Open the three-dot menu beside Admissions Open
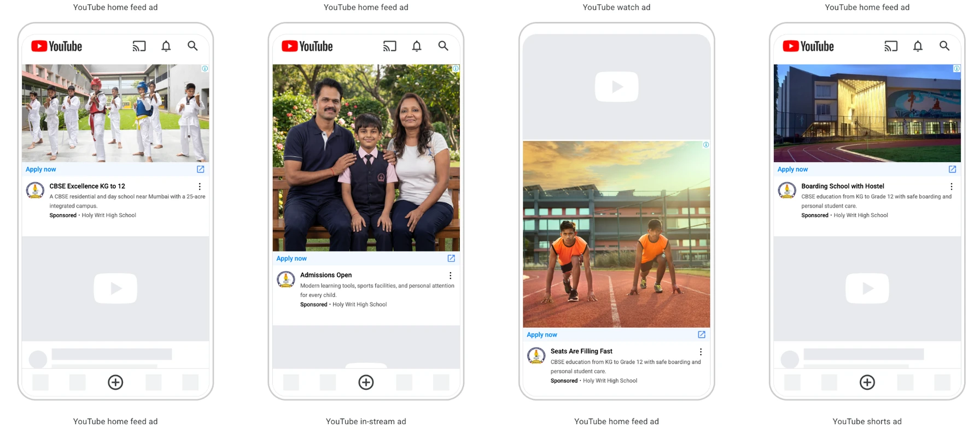980x428 pixels. (x=451, y=275)
